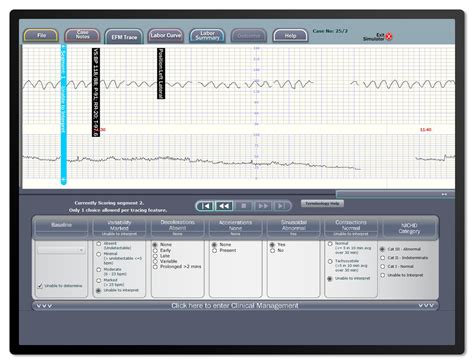Image resolution: width=474 pixels, height=364 pixels.
Task: Select Absent (undetectable) variability
Action: (x=99, y=244)
